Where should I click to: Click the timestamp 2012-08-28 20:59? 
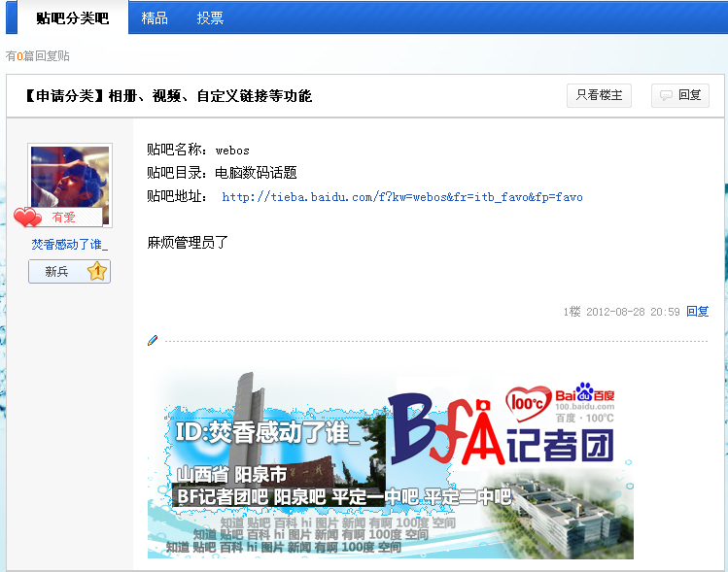[633, 312]
